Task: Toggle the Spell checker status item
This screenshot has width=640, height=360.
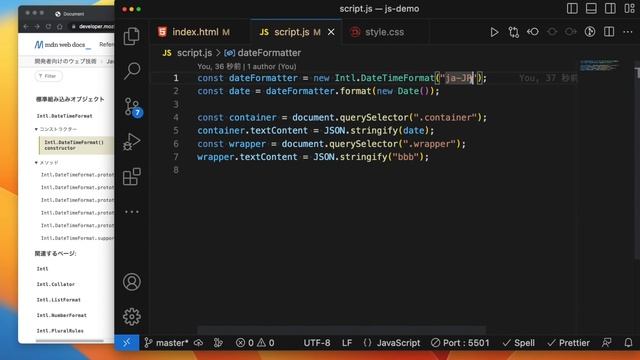Action: click(519, 343)
